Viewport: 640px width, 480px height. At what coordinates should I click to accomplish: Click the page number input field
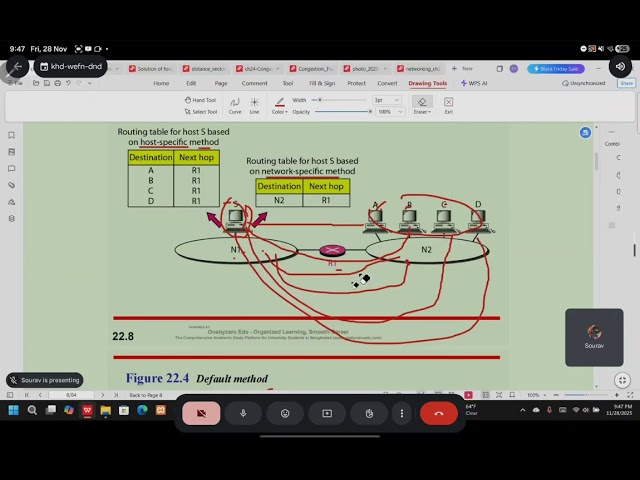pyautogui.click(x=71, y=395)
